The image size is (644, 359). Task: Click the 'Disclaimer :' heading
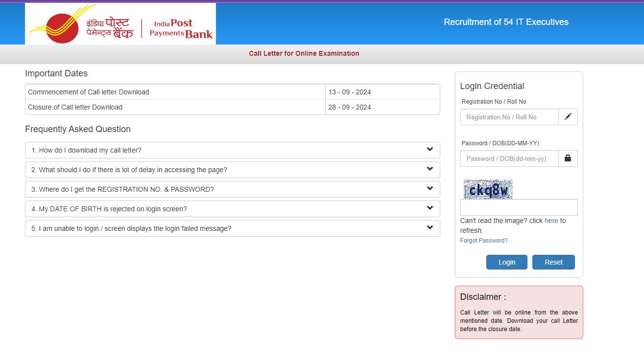(x=483, y=297)
